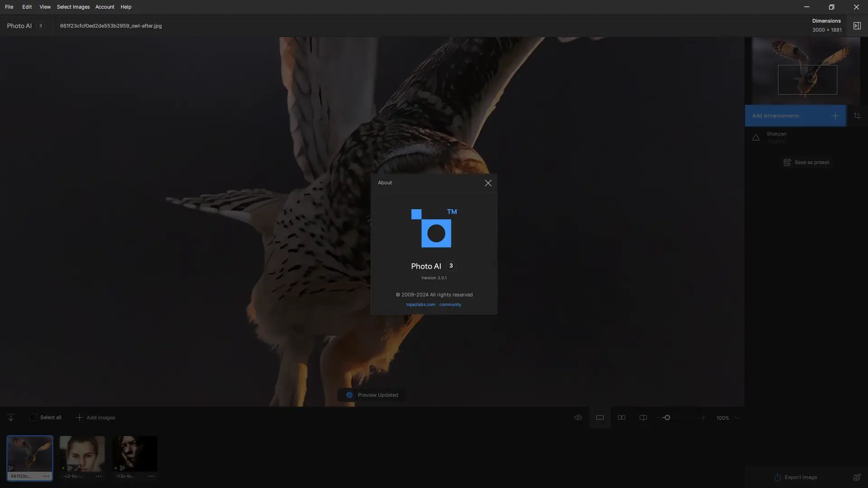This screenshot has height=488, width=868.
Task: Check the Select all checkbox
Action: (x=33, y=418)
